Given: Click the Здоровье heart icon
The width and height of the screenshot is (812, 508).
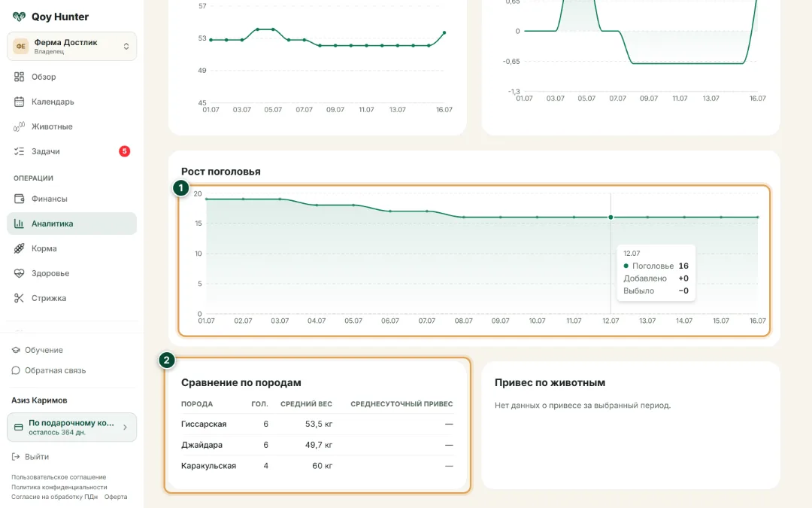Looking at the screenshot, I should (x=19, y=273).
